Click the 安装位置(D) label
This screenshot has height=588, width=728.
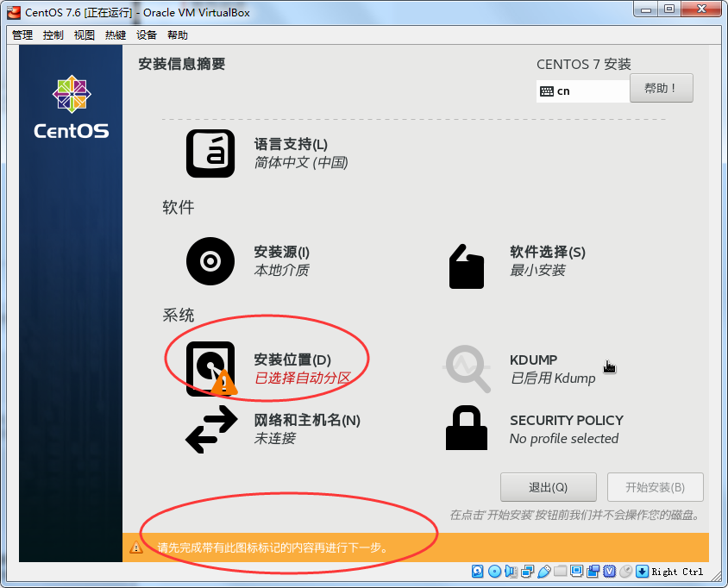tap(292, 360)
